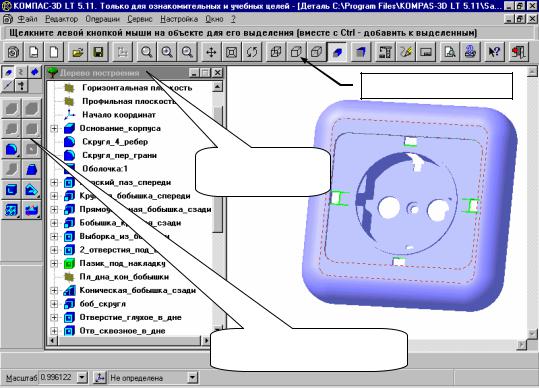Switch to the part editing panel tab
Image resolution: width=539 pixels, height=388 pixels.
click(8, 72)
